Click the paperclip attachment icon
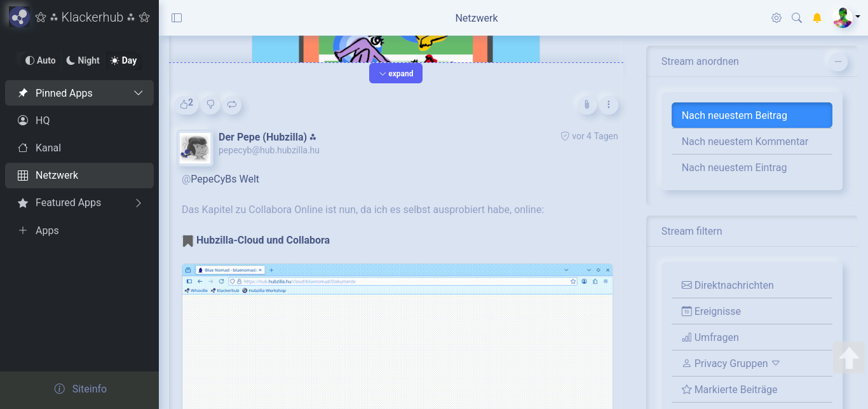 point(587,104)
